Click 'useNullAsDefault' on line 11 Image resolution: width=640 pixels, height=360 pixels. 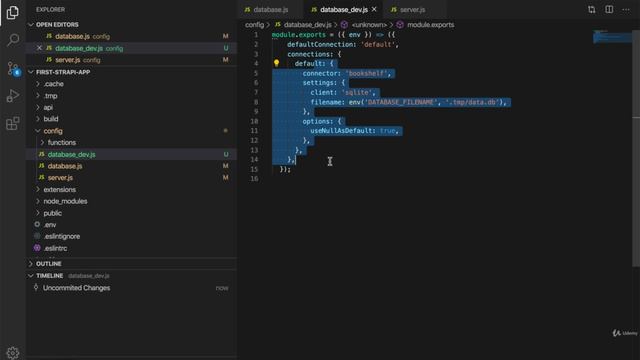tap(341, 131)
